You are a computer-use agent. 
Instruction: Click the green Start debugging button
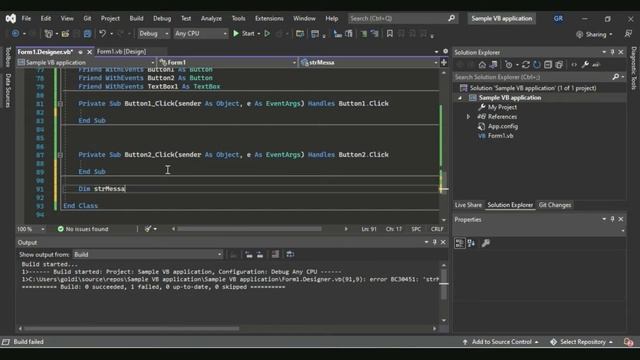(x=236, y=33)
